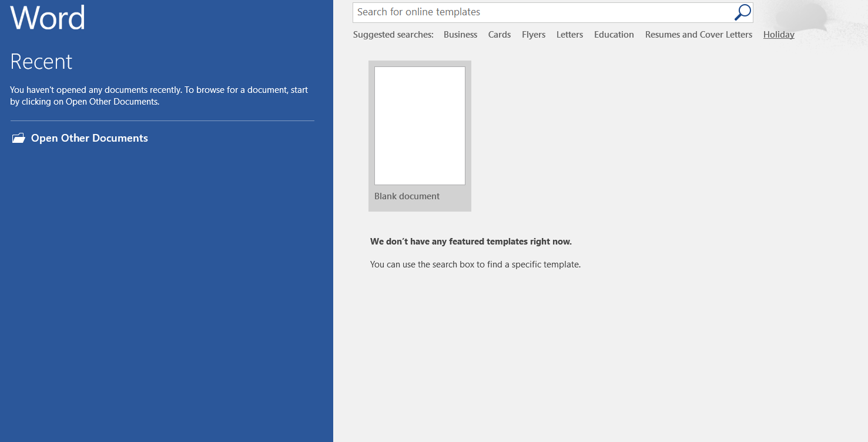Viewport: 868px width, 442px height.
Task: Click inside the online templates search box
Action: [x=529, y=12]
